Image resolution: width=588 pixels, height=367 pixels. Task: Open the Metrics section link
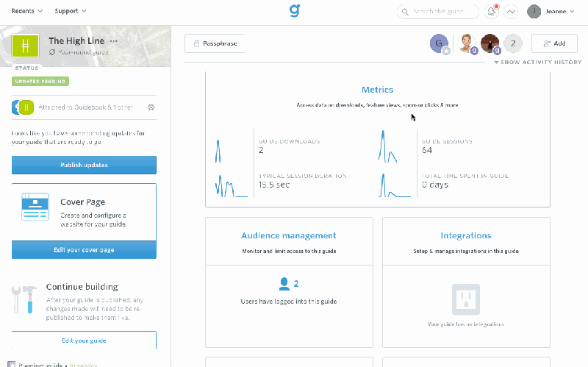coord(377,90)
